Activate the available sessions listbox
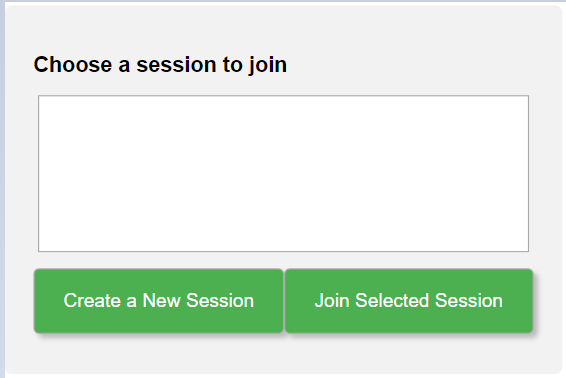Viewport: 566px width, 378px height. (x=283, y=173)
